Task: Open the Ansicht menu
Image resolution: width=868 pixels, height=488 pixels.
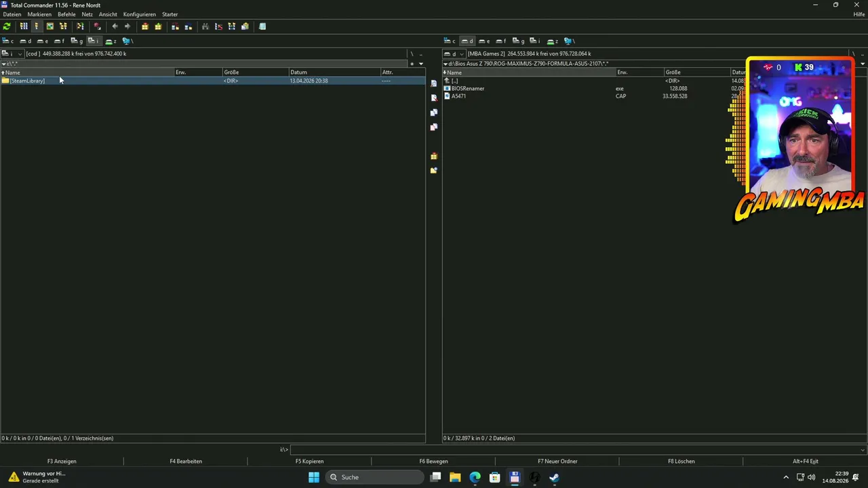Action: (x=108, y=14)
